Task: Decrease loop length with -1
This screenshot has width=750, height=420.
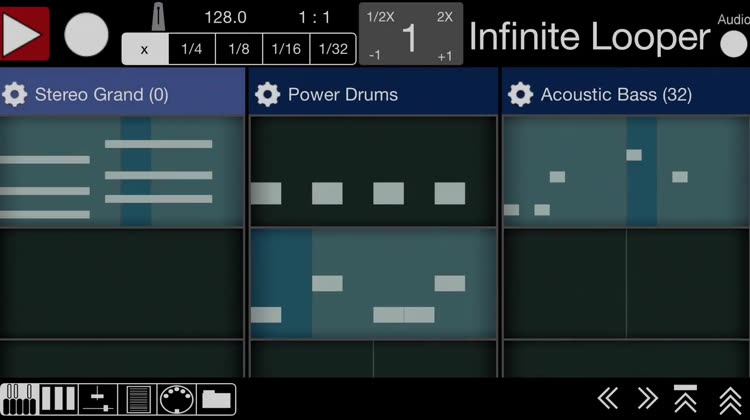Action: (x=375, y=55)
